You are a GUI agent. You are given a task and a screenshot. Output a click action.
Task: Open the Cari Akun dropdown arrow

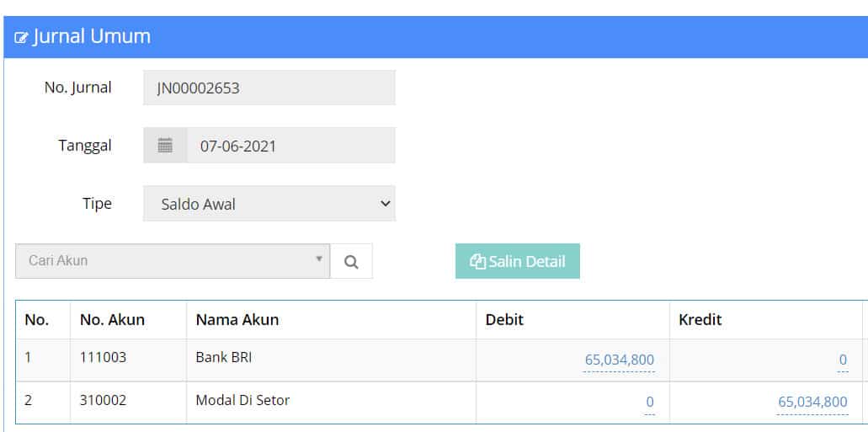319,259
